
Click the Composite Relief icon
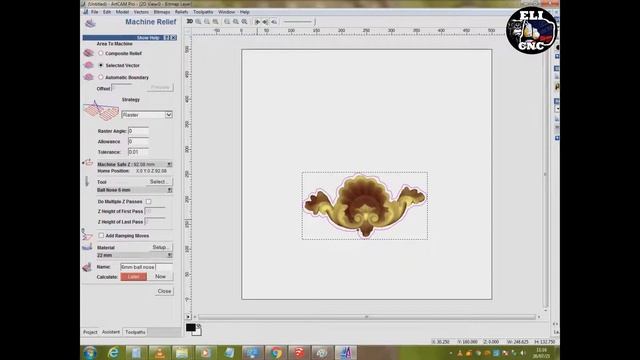[89, 53]
